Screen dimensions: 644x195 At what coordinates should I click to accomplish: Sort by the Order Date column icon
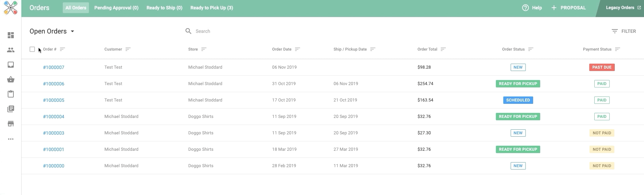pyautogui.click(x=297, y=49)
